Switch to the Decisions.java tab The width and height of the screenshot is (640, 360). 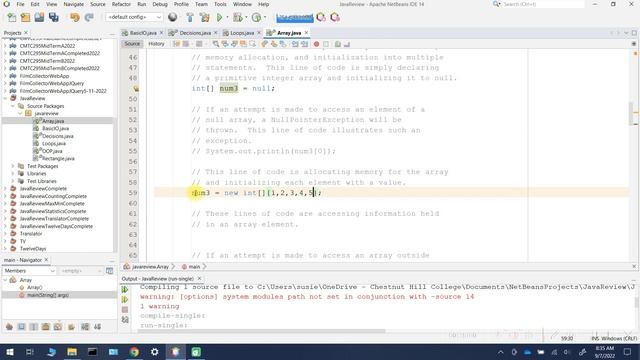point(195,33)
